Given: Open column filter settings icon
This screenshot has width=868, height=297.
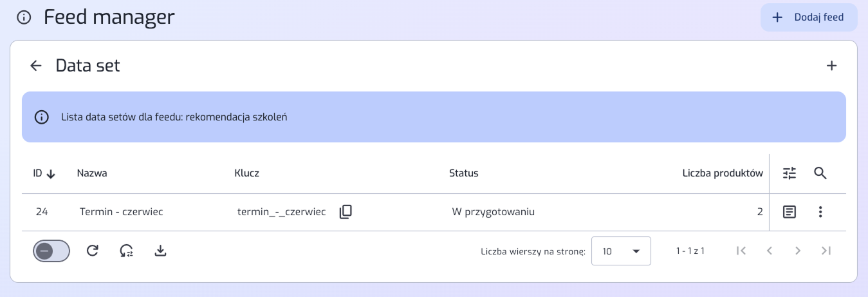Looking at the screenshot, I should coord(790,173).
